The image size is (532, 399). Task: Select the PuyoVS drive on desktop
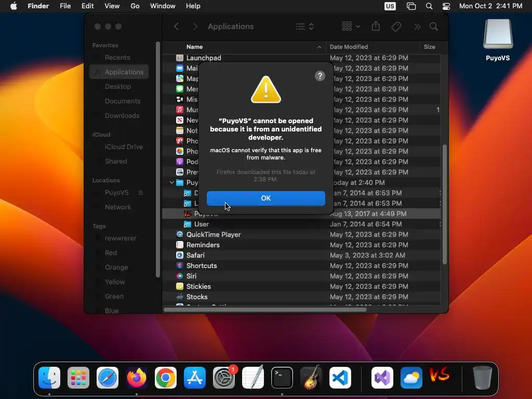click(x=498, y=40)
